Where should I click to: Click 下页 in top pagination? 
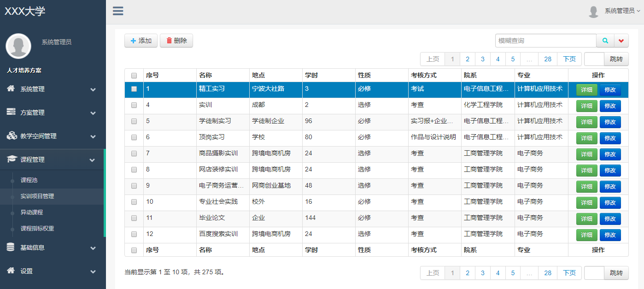[569, 59]
